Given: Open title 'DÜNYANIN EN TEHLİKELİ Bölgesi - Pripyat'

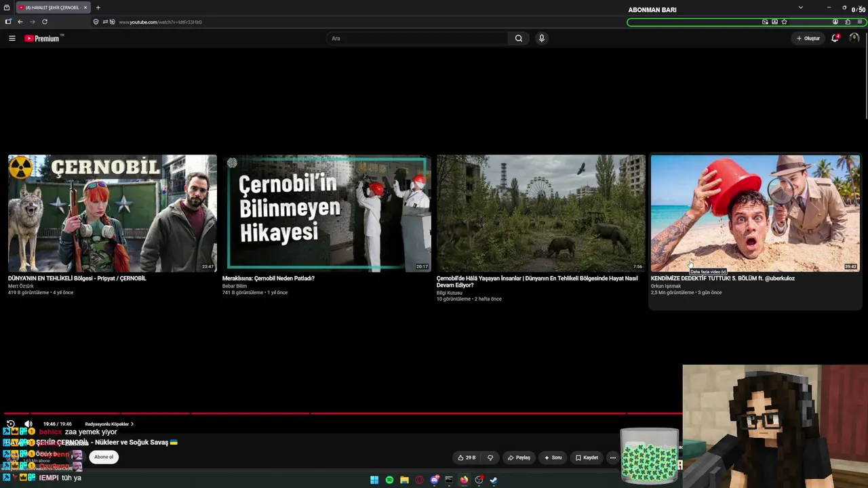Looking at the screenshot, I should [x=77, y=279].
